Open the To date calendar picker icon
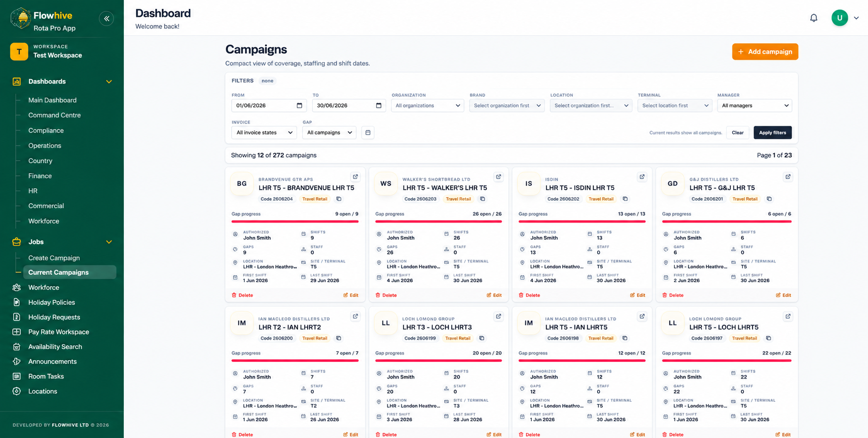The width and height of the screenshot is (868, 438). (x=378, y=106)
